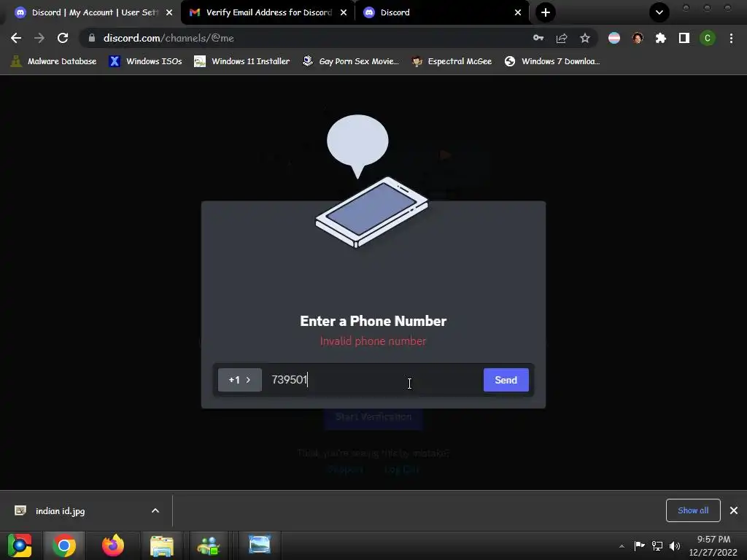
Task: Close the Verify Email Address tab
Action: pyautogui.click(x=344, y=12)
